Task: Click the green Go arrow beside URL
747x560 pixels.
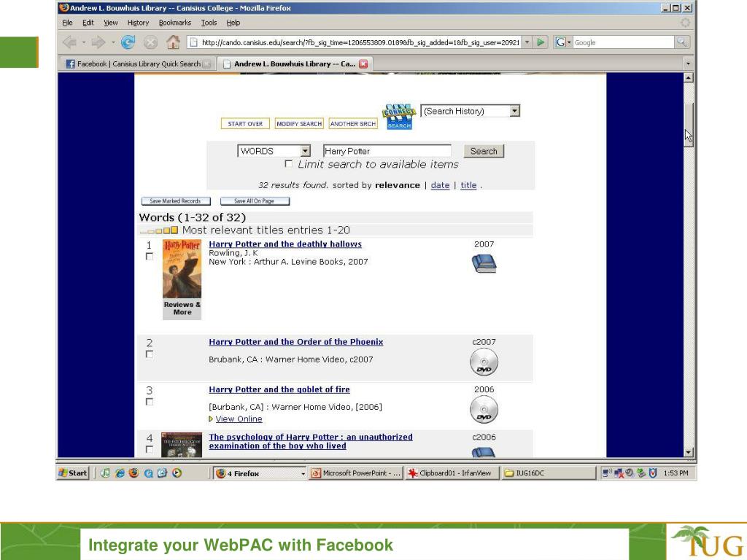Action: tap(541, 42)
